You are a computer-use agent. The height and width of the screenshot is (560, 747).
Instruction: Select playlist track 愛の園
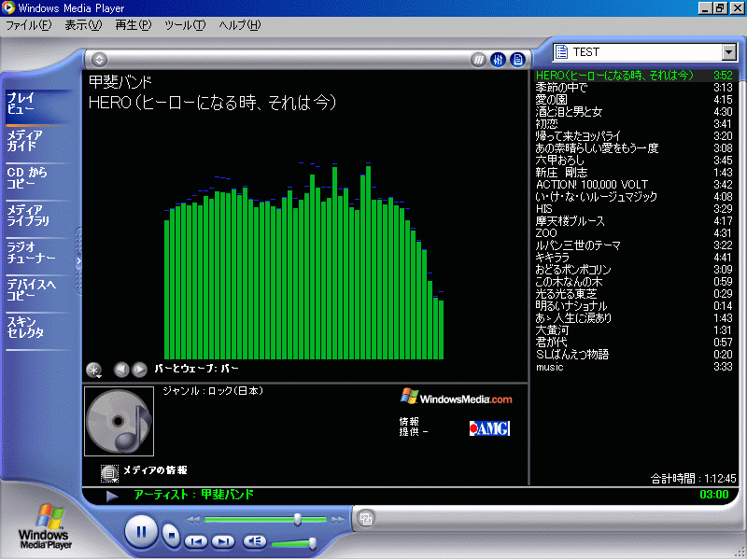pos(634,100)
